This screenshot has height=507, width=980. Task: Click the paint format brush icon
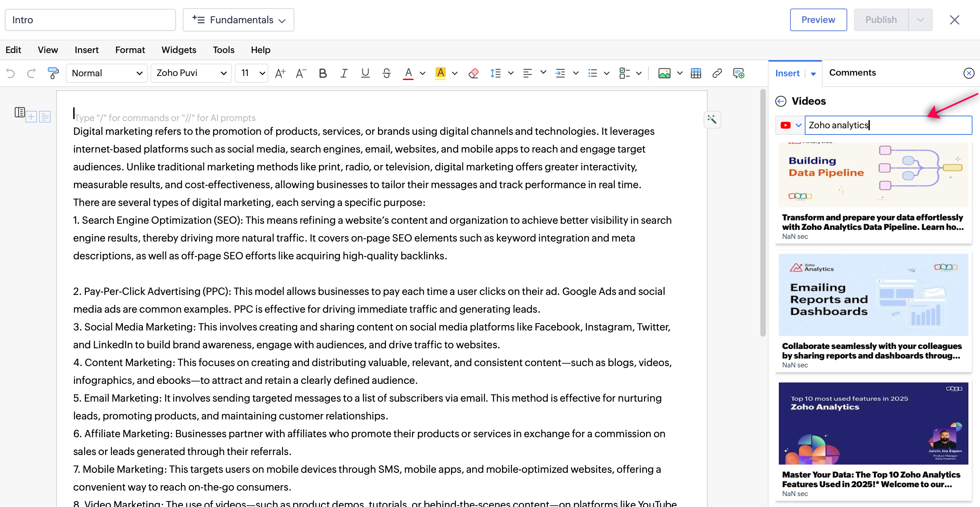click(53, 73)
